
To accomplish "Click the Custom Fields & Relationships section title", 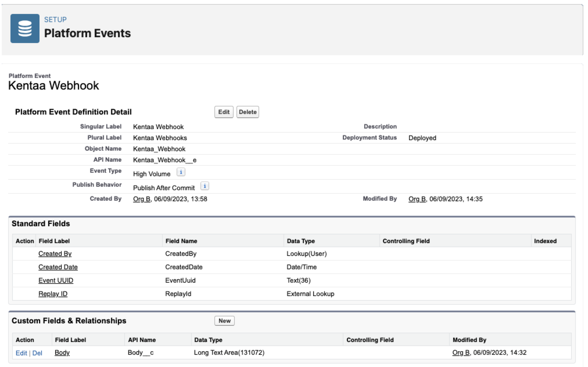I will pyautogui.click(x=69, y=321).
